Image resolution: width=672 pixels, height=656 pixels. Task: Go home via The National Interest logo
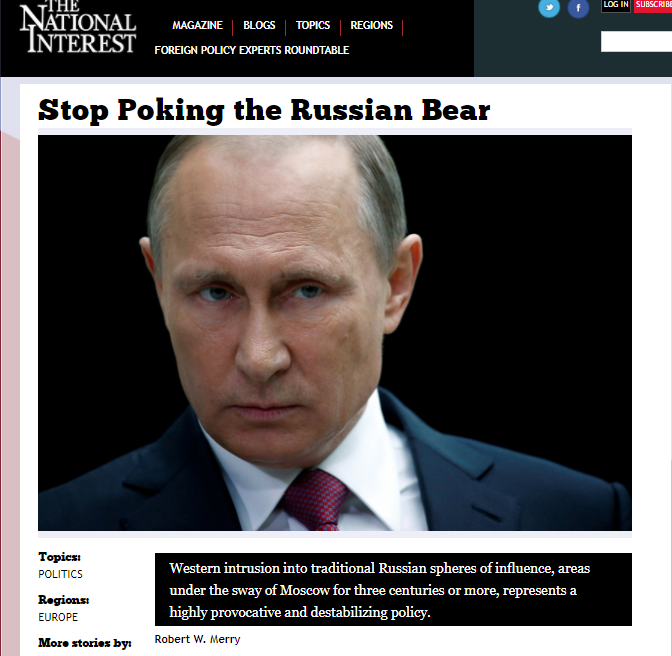pyautogui.click(x=78, y=28)
